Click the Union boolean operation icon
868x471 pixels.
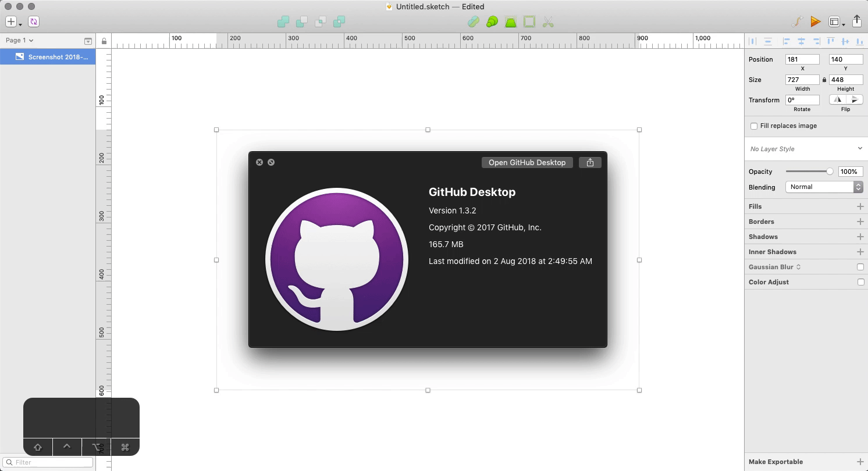pos(283,22)
